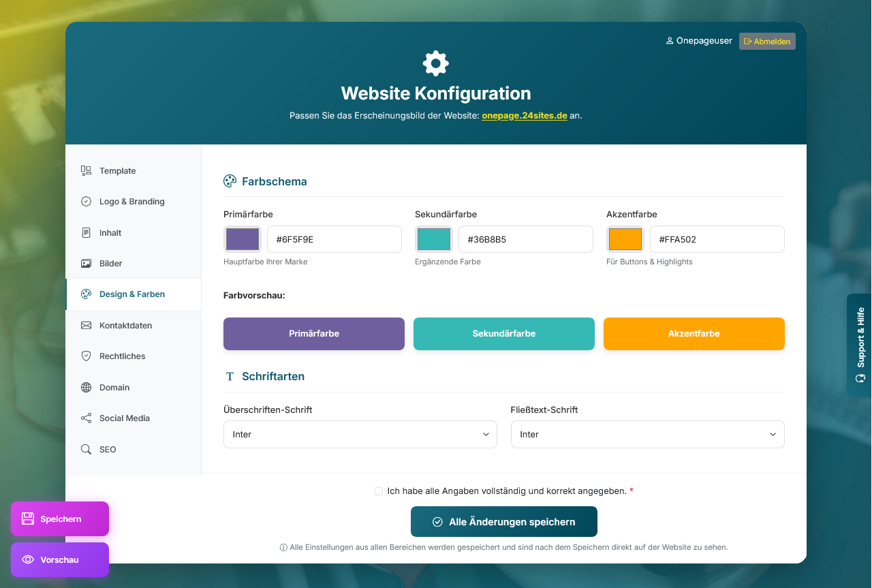Image resolution: width=872 pixels, height=588 pixels.
Task: Select the Template sidebar icon
Action: coord(86,170)
